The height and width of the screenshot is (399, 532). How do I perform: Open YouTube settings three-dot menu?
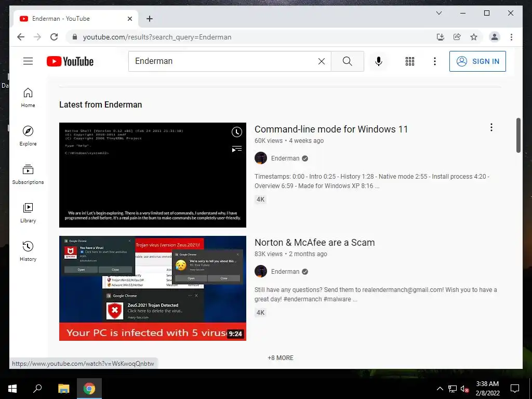pyautogui.click(x=435, y=61)
